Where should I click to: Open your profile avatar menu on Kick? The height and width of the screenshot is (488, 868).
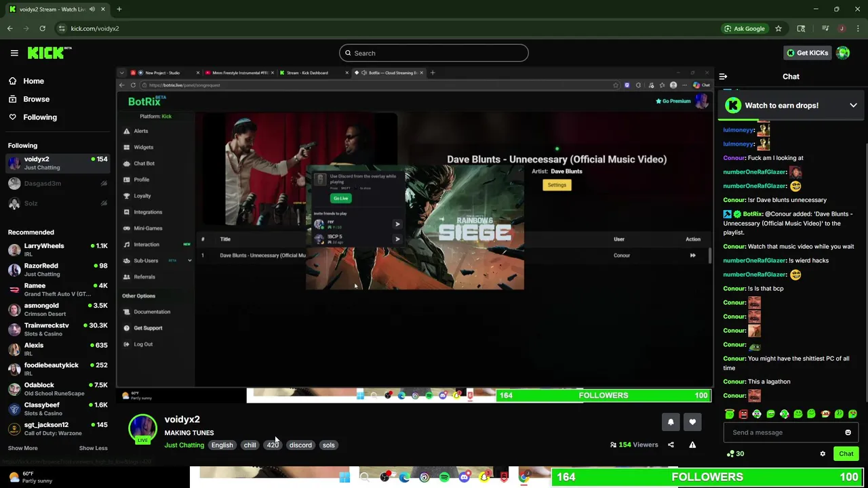pos(843,53)
